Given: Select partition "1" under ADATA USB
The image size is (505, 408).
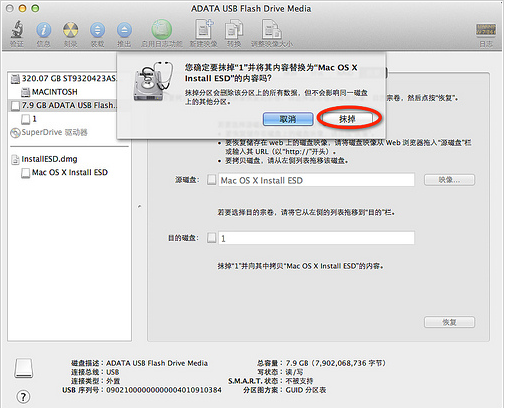Looking at the screenshot, I should pos(29,119).
